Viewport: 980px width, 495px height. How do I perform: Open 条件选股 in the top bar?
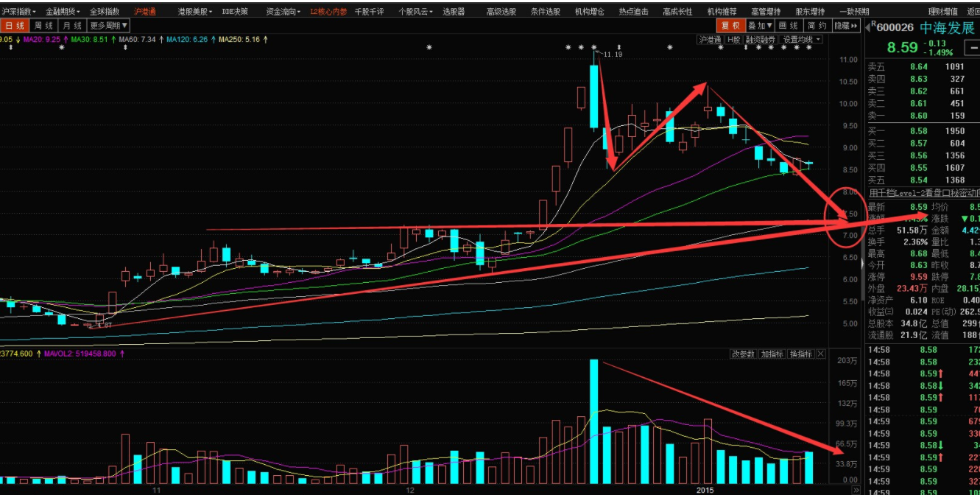click(x=546, y=12)
